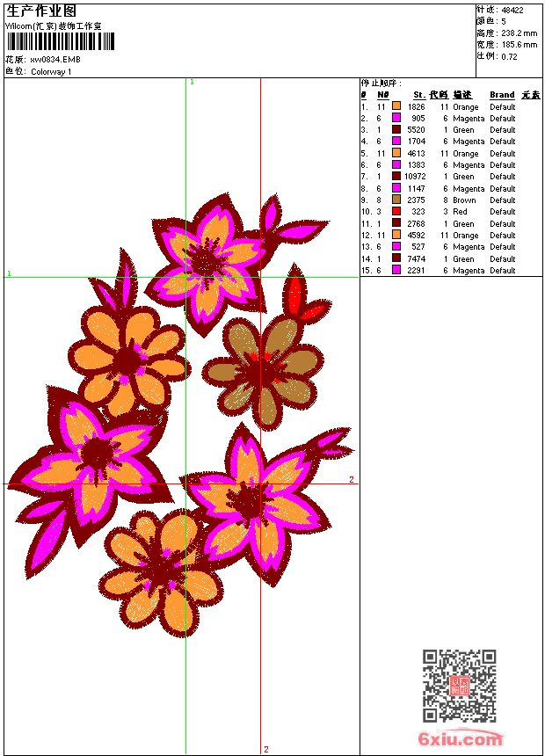Image resolution: width=545 pixels, height=756 pixels.
Task: Click the Green description in row 14
Action: 463,259
